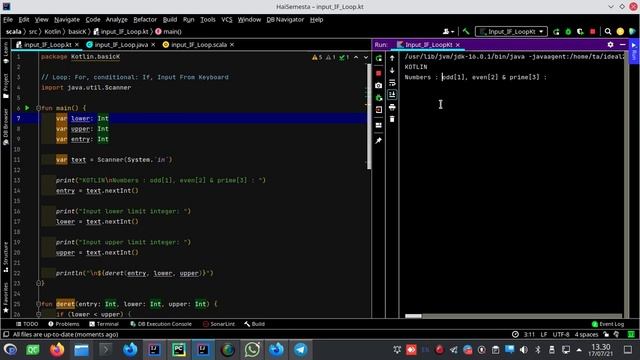This screenshot has height=360, width=640.
Task: Collapse the if block fold on line 26
Action: [38, 314]
